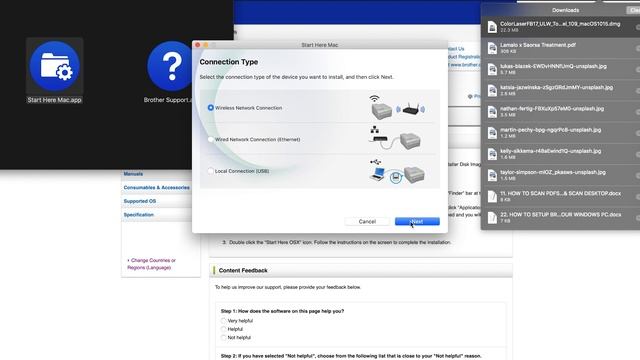
Task: Select Wireless Network Connection radio button
Action: click(211, 108)
